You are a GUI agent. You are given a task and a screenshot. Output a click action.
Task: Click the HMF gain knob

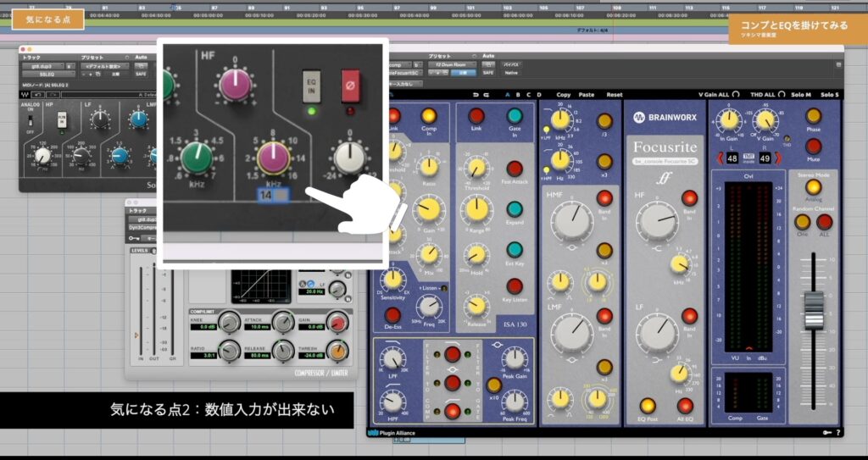pyautogui.click(x=573, y=220)
